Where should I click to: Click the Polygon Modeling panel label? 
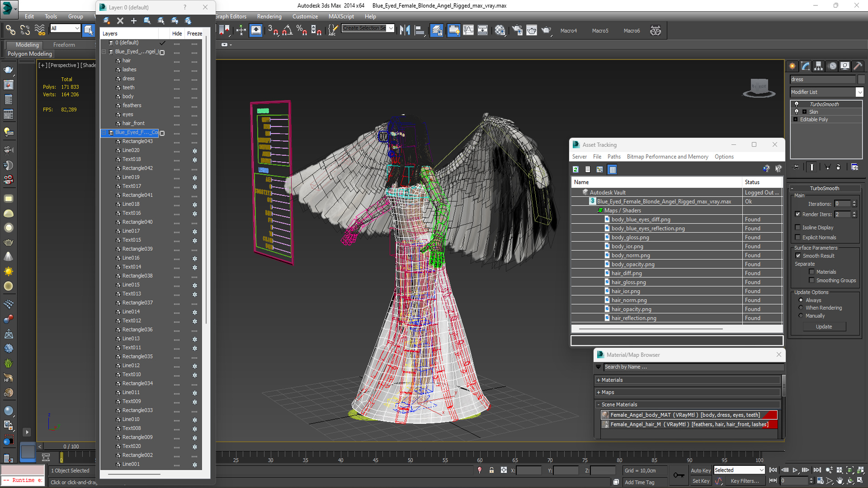(30, 54)
